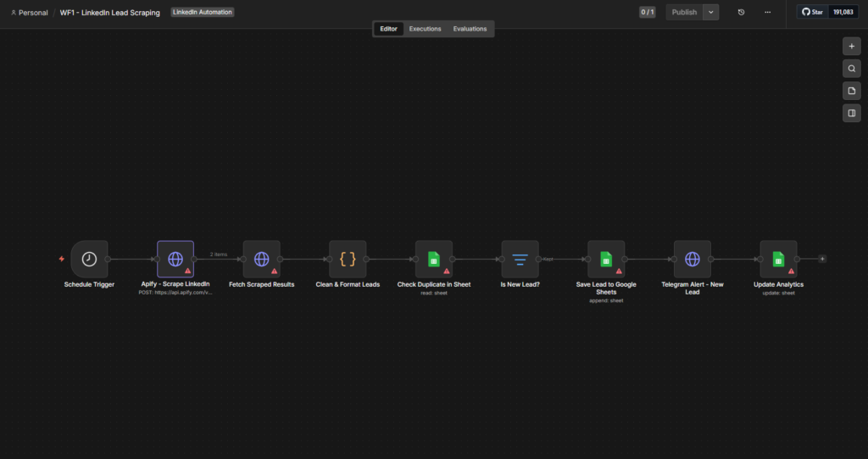Viewport: 868px width, 459px height.
Task: Open workflow version history
Action: click(x=741, y=12)
